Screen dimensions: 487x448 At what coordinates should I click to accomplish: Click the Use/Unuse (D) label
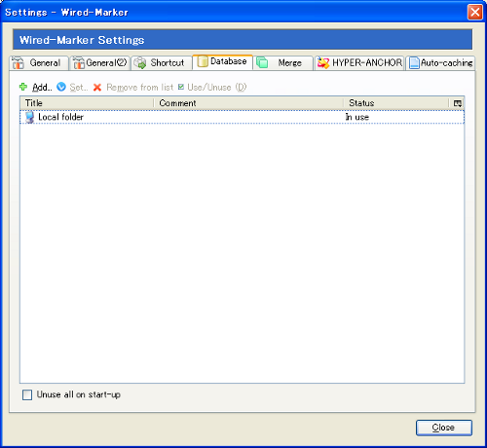coord(217,88)
